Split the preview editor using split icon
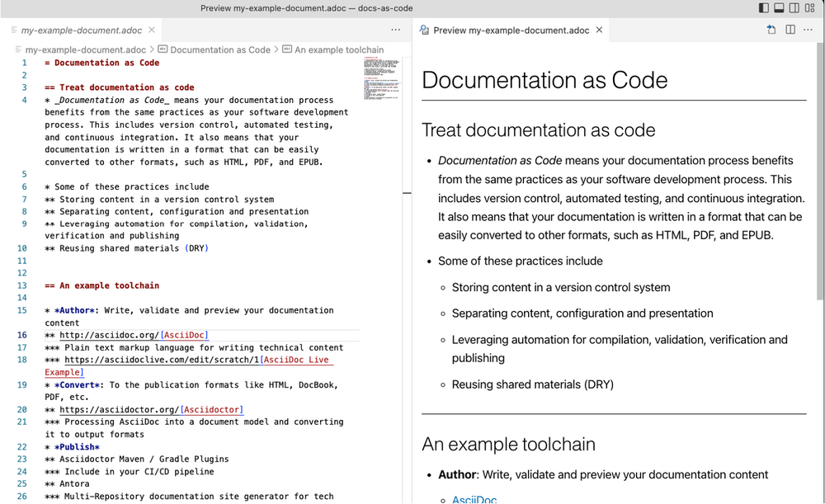Screen dimensions: 825x504 tap(790, 30)
